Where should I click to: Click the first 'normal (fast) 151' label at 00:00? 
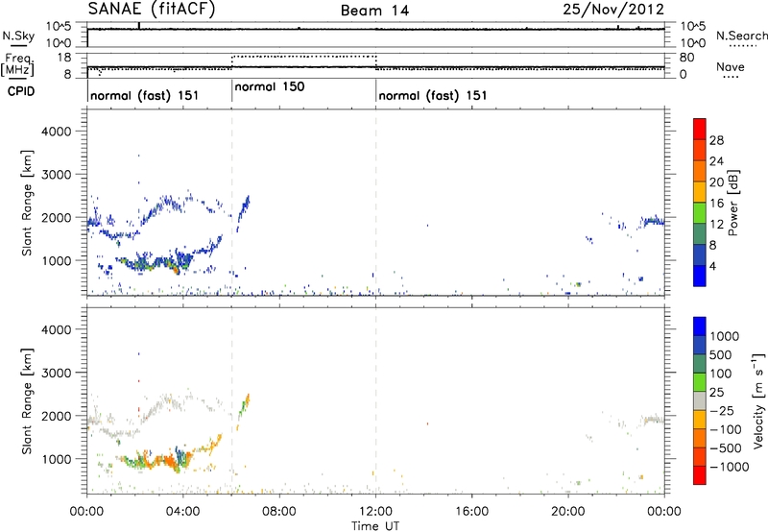(145, 95)
